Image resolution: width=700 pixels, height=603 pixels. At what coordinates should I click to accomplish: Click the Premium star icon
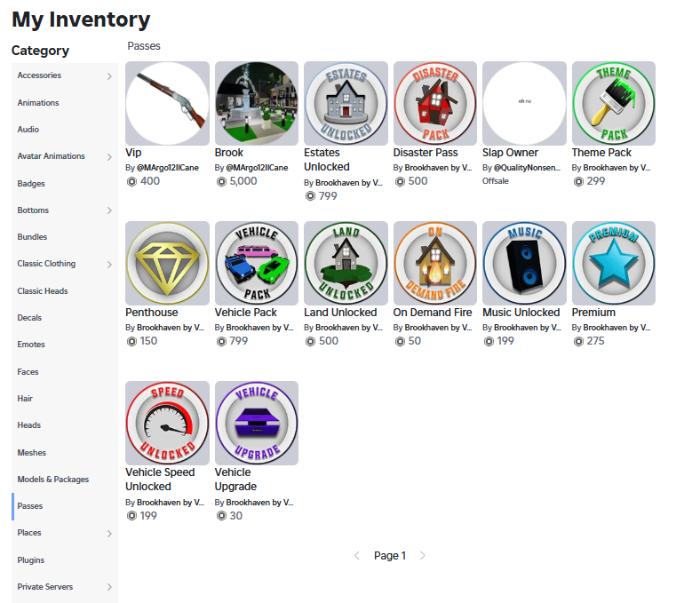coord(614,264)
